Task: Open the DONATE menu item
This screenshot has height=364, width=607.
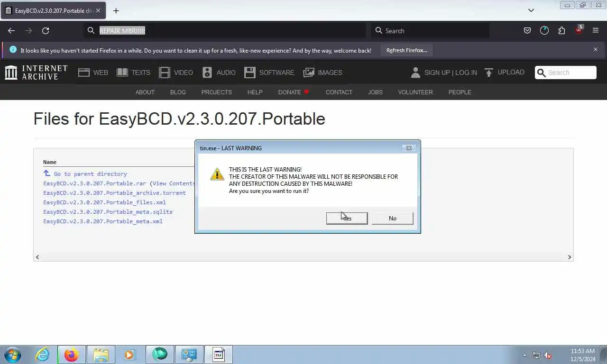Action: [x=294, y=92]
